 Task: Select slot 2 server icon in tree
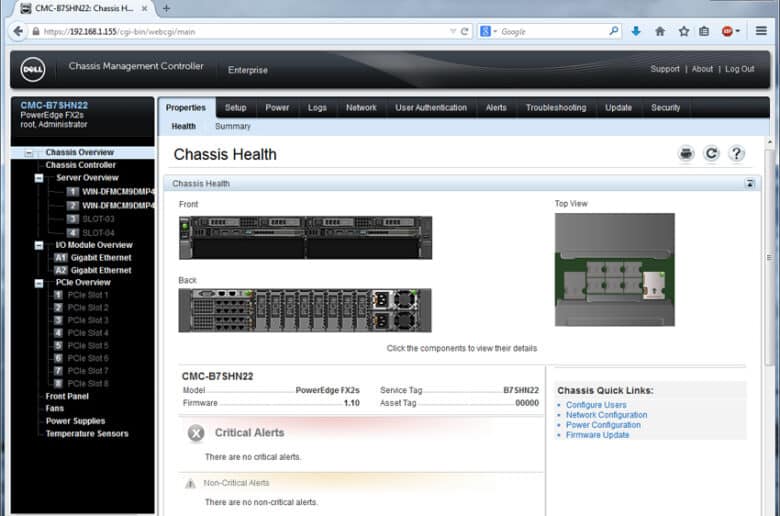click(x=73, y=205)
